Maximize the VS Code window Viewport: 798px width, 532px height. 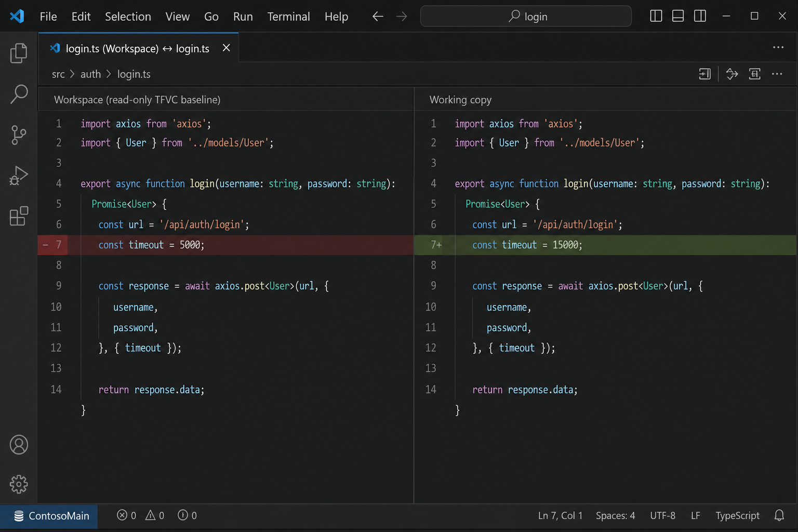[x=754, y=16]
